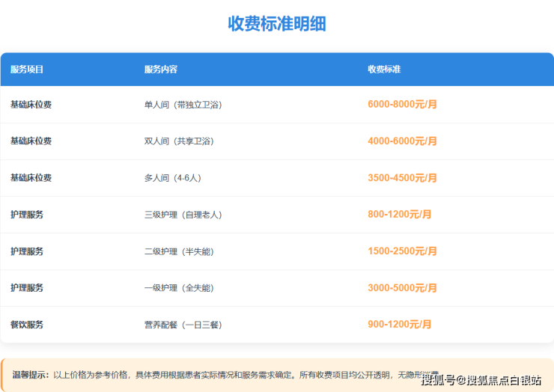This screenshot has width=554, height=392.
Task: Click the 三级护理（自理老人）entry
Action: click(x=183, y=215)
